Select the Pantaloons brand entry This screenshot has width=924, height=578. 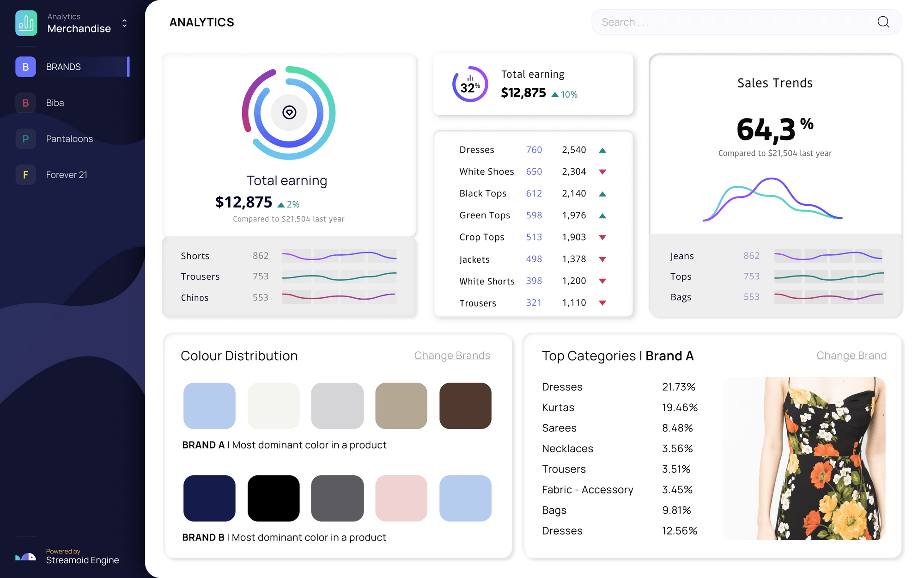click(x=69, y=139)
